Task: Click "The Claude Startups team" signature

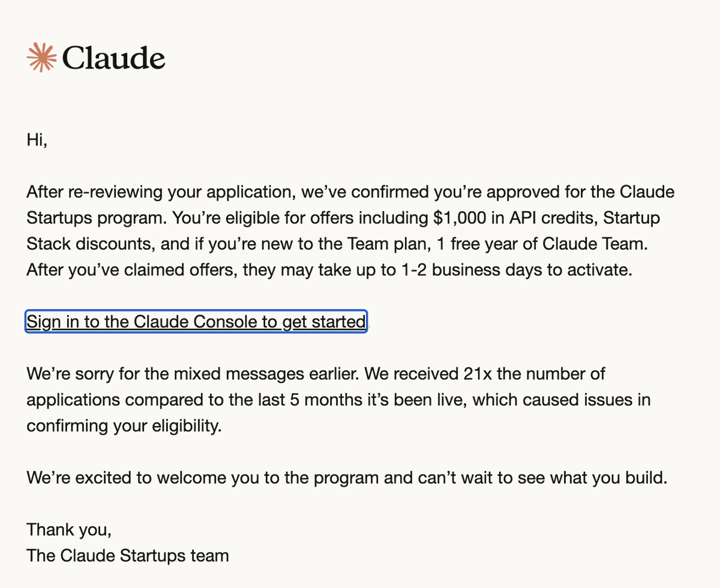Action: tap(128, 555)
